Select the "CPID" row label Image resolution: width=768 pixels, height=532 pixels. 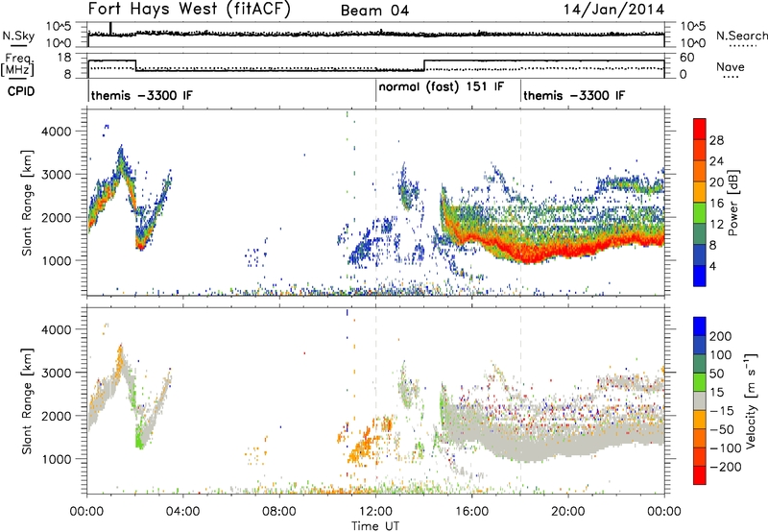pyautogui.click(x=21, y=91)
